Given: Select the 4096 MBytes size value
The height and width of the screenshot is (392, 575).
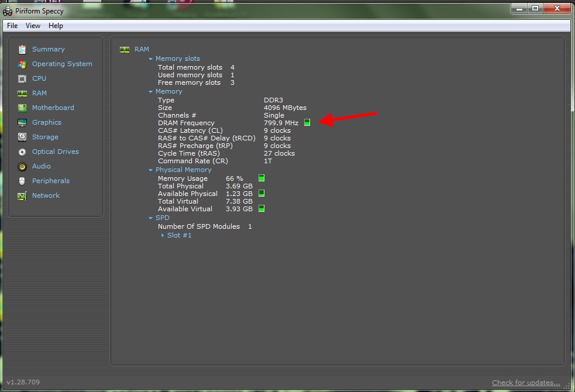Looking at the screenshot, I should [x=285, y=108].
